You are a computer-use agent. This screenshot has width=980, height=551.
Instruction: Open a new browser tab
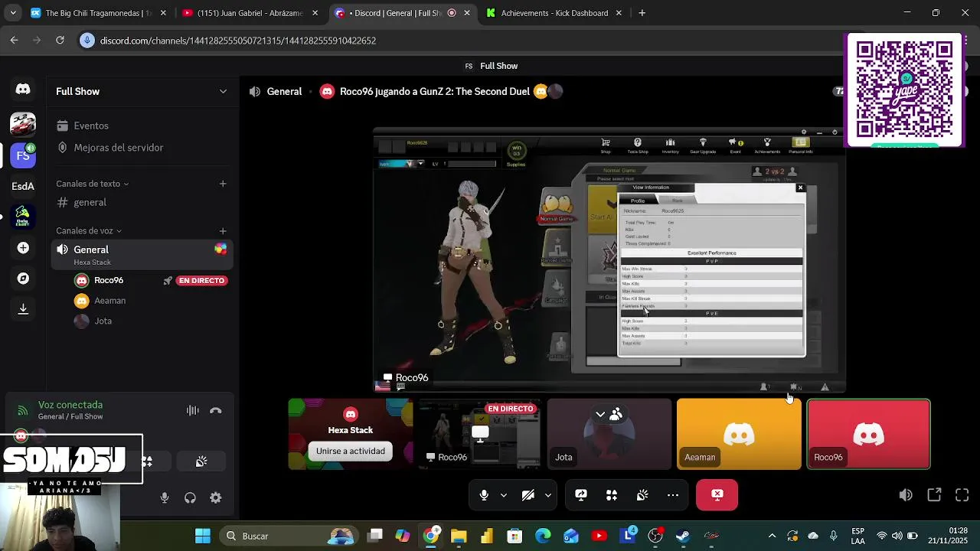click(x=642, y=13)
